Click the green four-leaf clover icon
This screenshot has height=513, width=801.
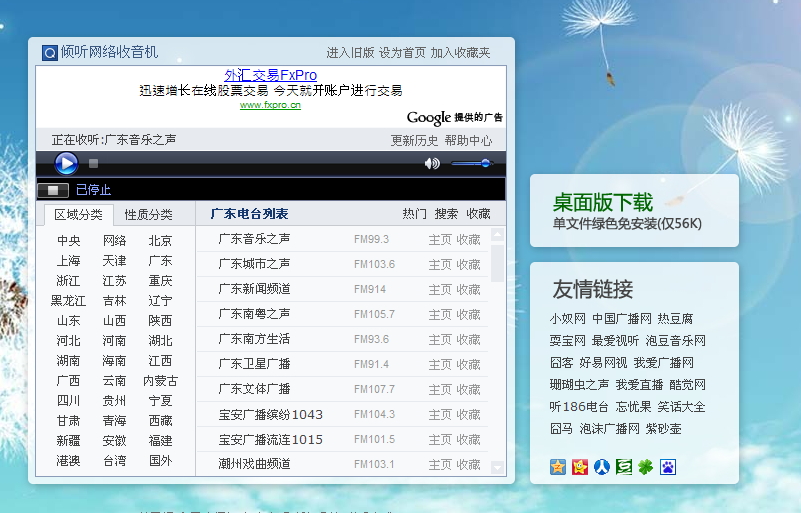(646, 467)
